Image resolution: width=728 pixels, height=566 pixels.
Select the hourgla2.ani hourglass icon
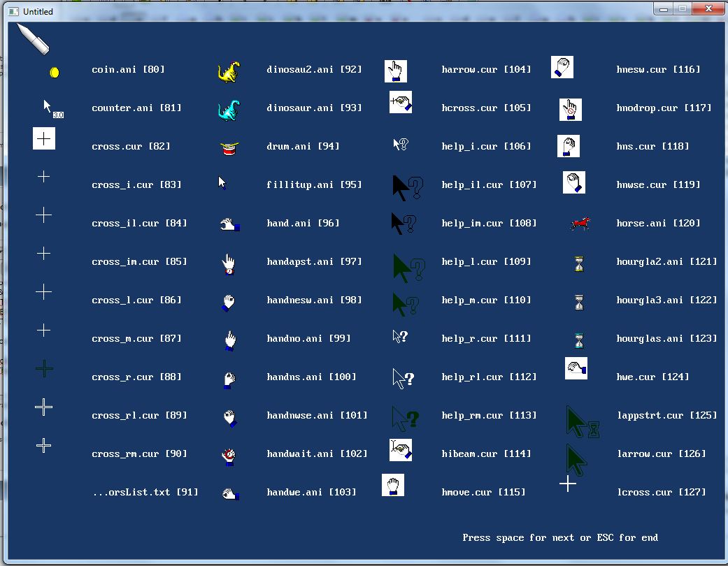pyautogui.click(x=579, y=264)
